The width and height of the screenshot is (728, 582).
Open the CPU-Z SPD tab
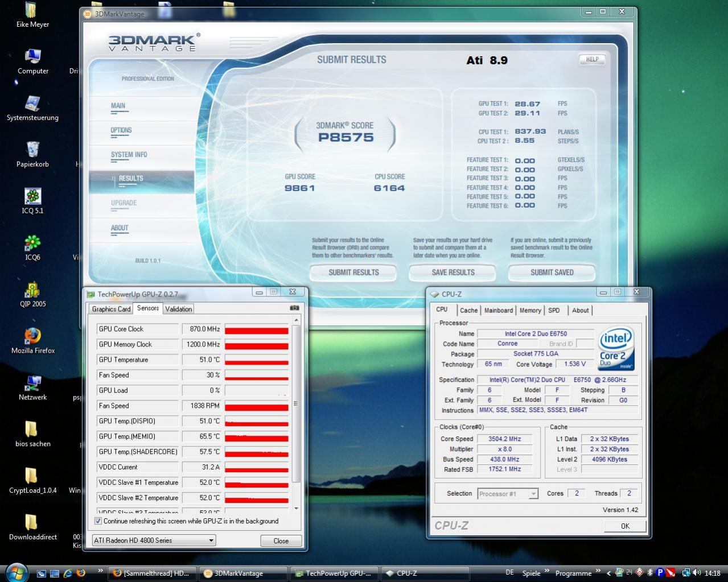point(554,310)
